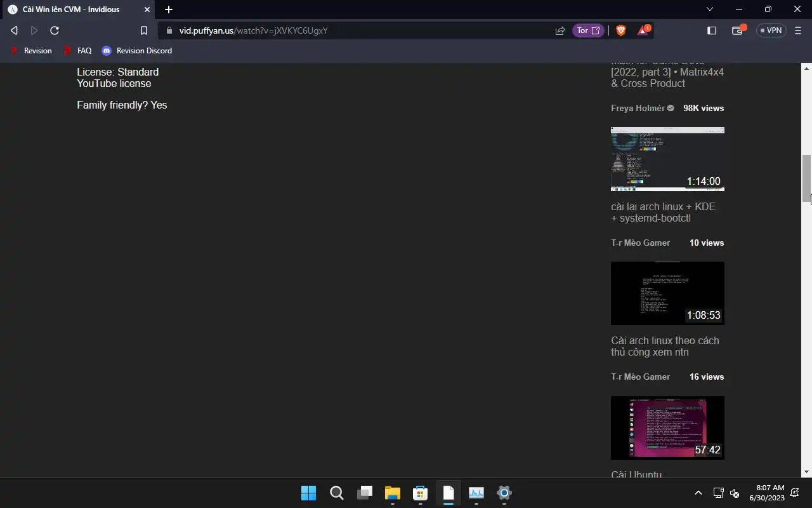The image size is (812, 508).
Task: Click the address bar URL field
Action: 355,30
